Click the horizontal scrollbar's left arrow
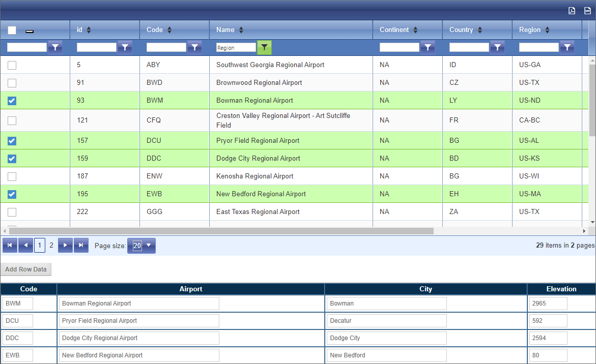The image size is (596, 364). tap(5, 231)
